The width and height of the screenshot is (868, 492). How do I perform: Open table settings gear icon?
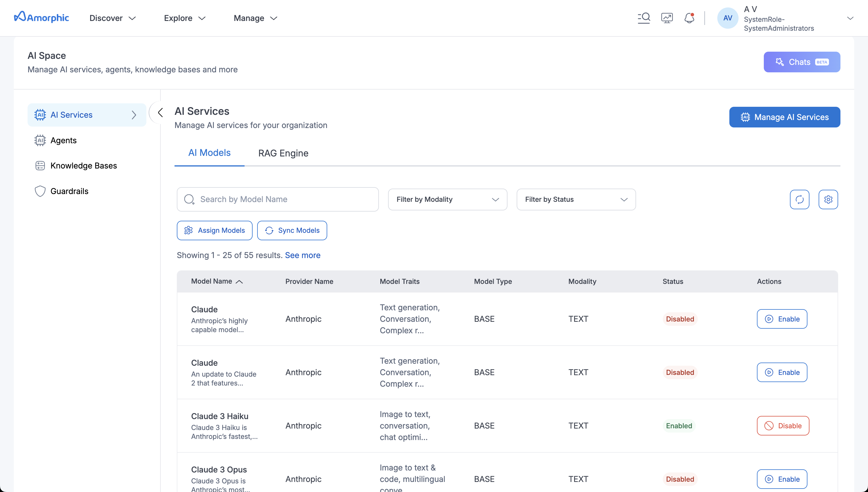[x=828, y=199]
